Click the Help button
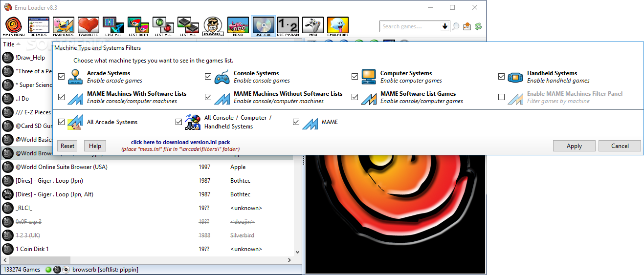The width and height of the screenshot is (644, 275). [95, 146]
